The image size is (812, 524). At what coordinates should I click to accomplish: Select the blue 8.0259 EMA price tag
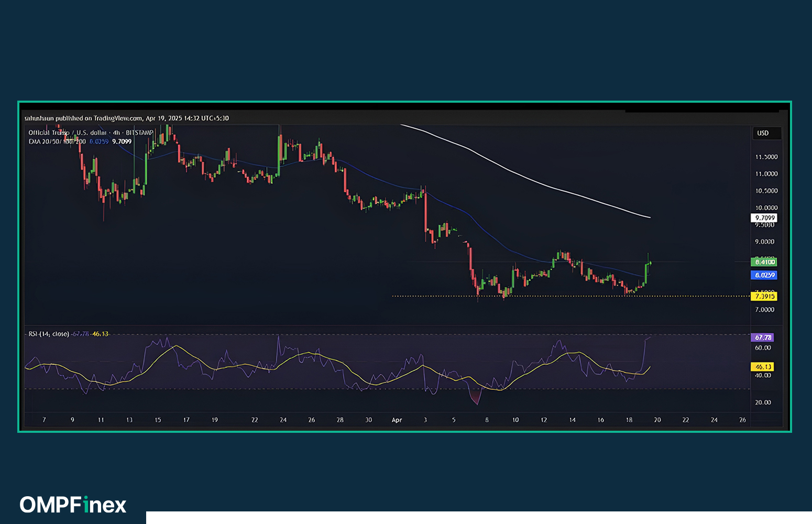pyautogui.click(x=764, y=275)
